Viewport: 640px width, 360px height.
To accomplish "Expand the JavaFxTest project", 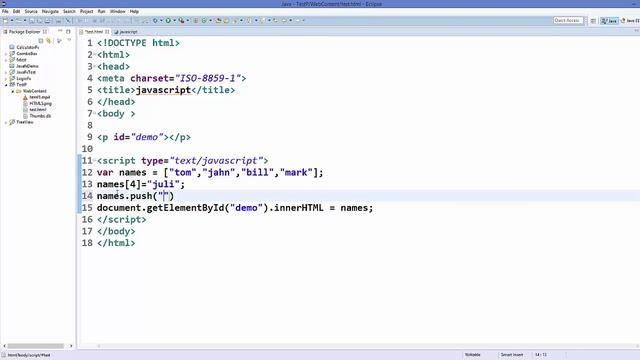I will (6, 72).
